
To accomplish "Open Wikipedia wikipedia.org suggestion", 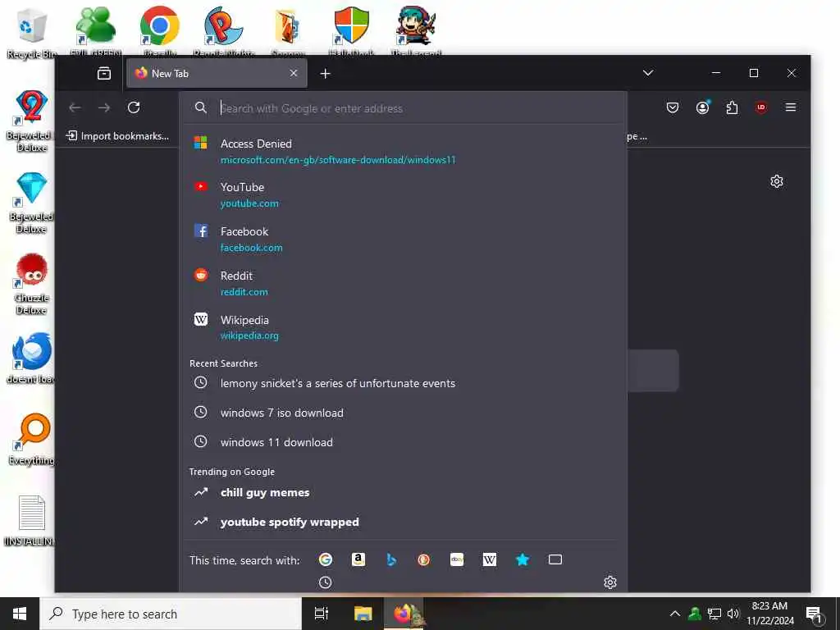I will (402, 327).
